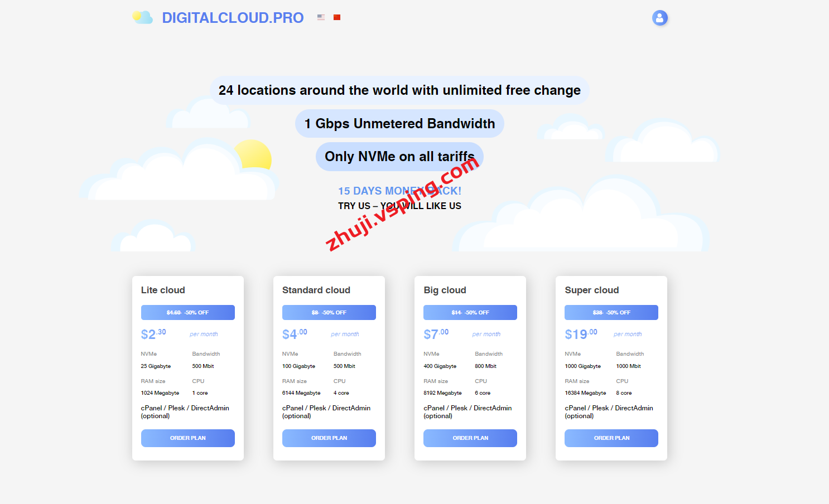
Task: Click the Super cloud $38 discount banner
Action: (611, 313)
